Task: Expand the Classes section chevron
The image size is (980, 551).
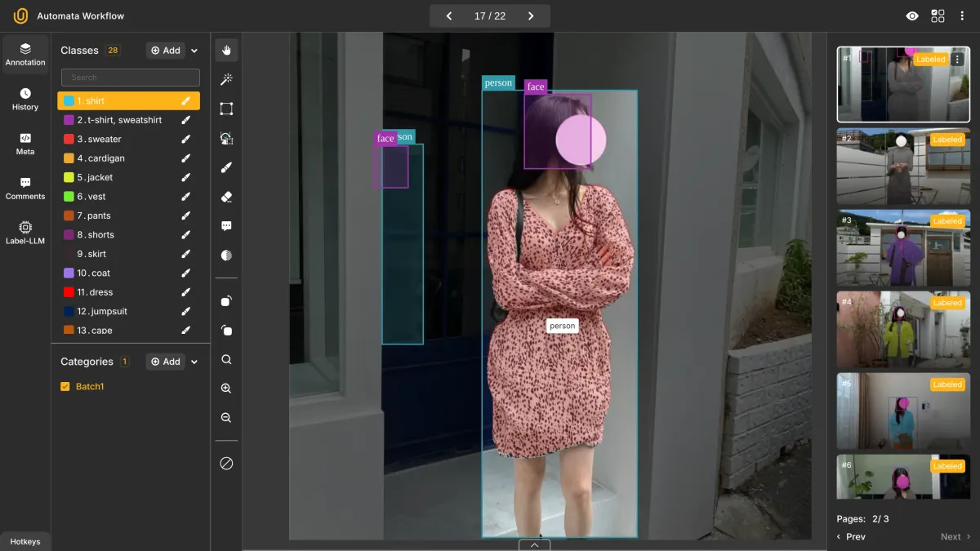Action: (194, 51)
